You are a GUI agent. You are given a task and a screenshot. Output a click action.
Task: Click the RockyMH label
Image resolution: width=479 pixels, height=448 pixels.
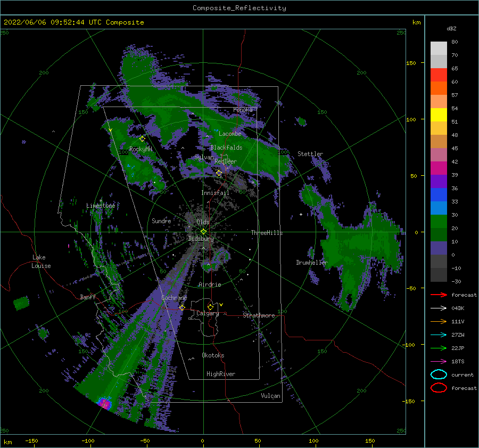tap(141, 149)
